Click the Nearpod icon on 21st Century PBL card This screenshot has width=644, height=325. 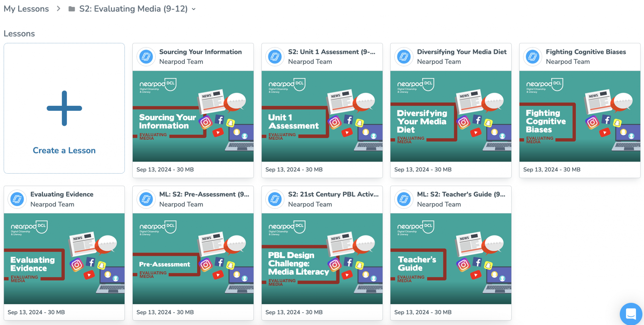pyautogui.click(x=275, y=199)
